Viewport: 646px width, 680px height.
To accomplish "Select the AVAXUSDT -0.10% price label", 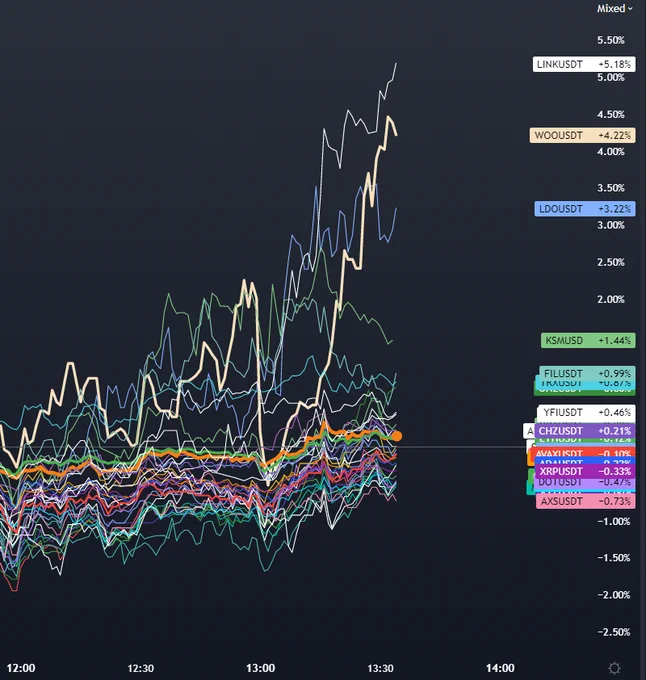I will pyautogui.click(x=584, y=453).
